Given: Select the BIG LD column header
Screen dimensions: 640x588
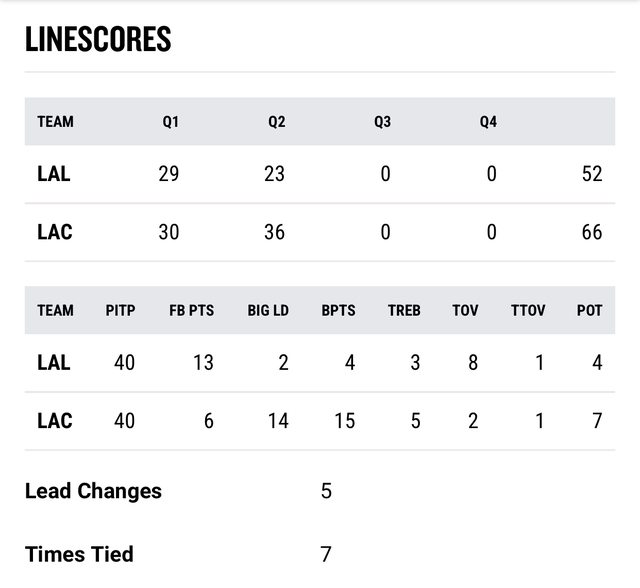Looking at the screenshot, I should (x=268, y=311).
